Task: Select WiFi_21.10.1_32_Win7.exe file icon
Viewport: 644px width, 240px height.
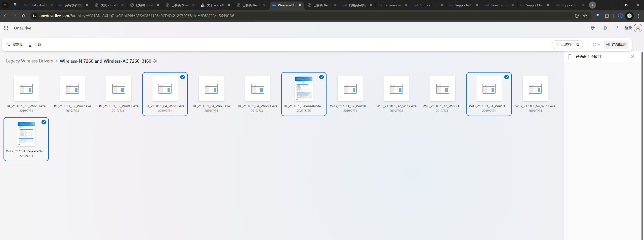Action: 396,89
